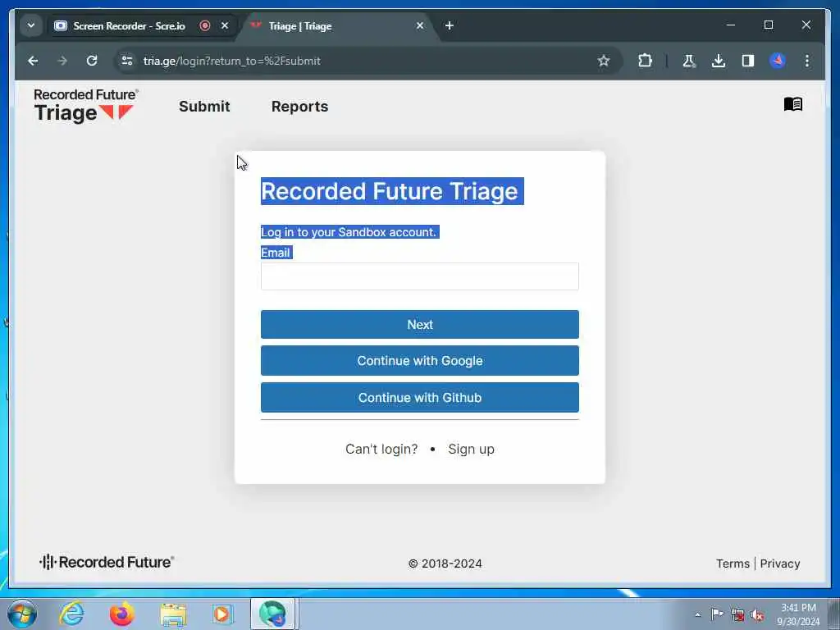Click the © 2018-2024 copyright text
840x630 pixels.
445,564
